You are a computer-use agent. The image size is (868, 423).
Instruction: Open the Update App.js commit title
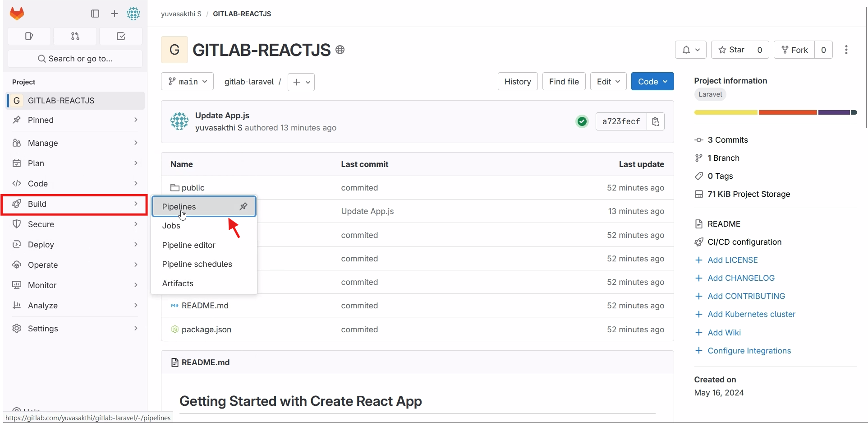[222, 116]
